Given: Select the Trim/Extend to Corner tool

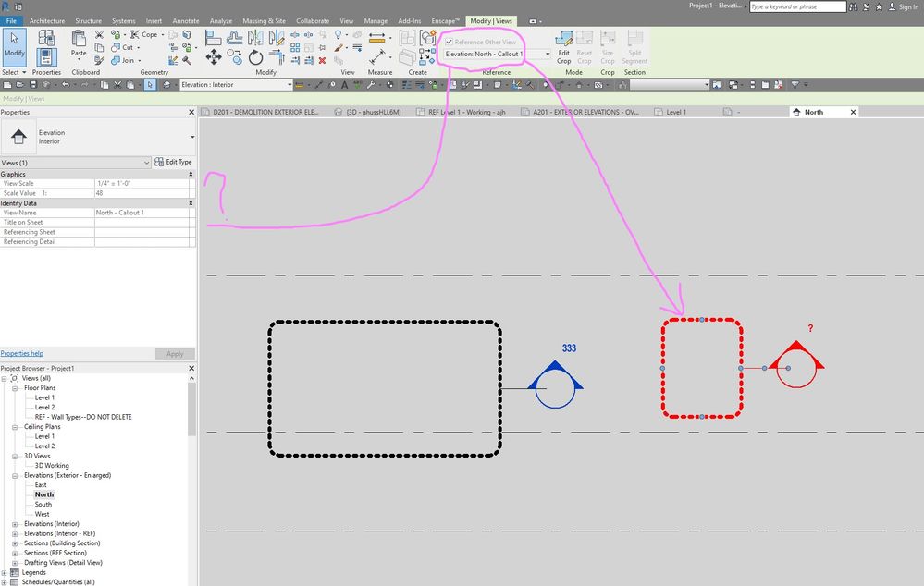Looking at the screenshot, I should pyautogui.click(x=277, y=57).
